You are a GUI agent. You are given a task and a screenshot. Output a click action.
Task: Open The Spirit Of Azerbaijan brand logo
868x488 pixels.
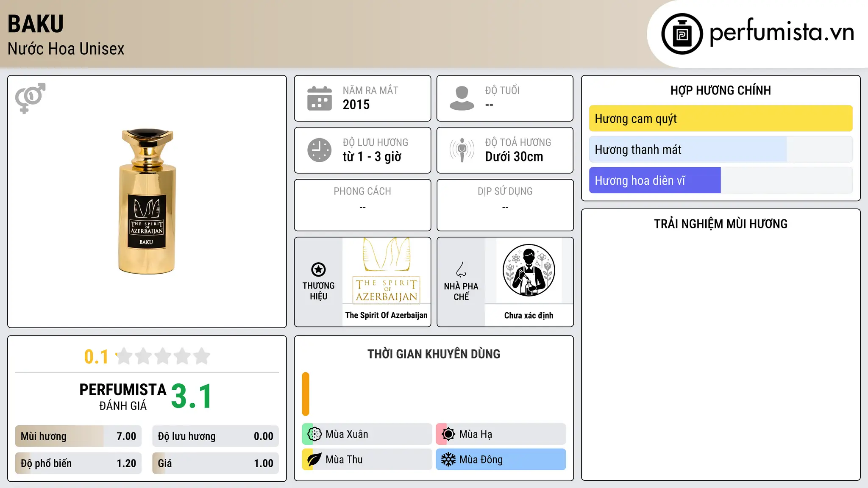(x=387, y=271)
